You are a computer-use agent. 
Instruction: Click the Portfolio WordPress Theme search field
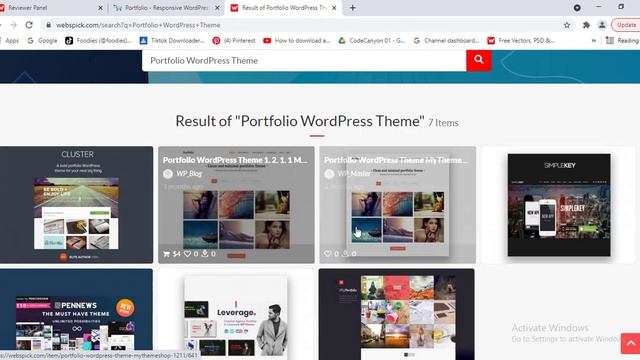pyautogui.click(x=304, y=60)
